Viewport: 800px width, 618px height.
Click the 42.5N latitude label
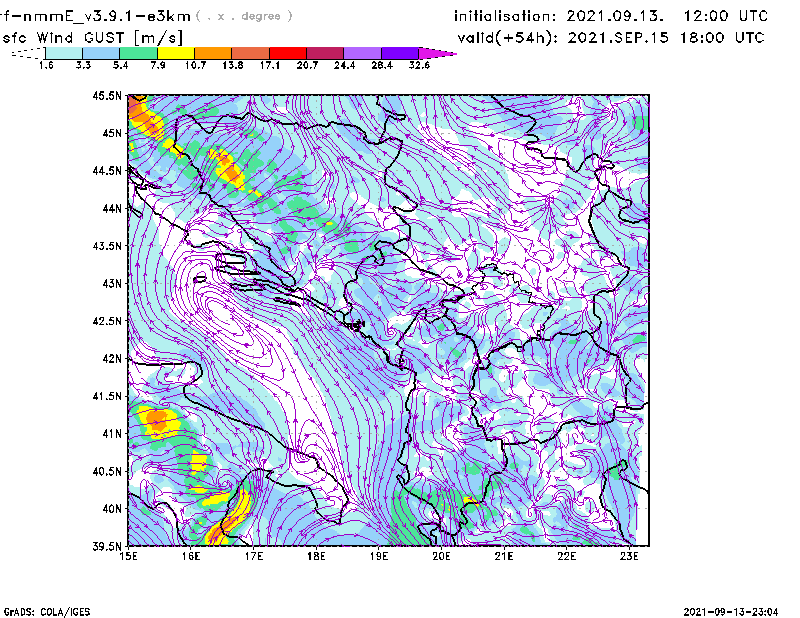point(107,321)
